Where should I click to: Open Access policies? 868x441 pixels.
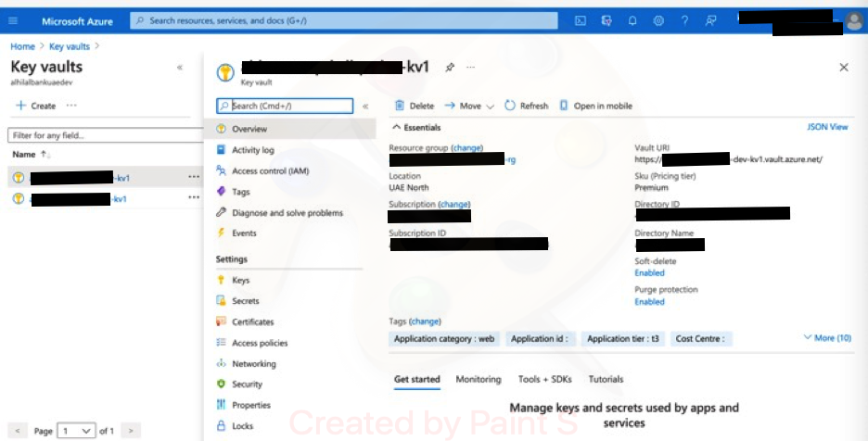click(260, 343)
